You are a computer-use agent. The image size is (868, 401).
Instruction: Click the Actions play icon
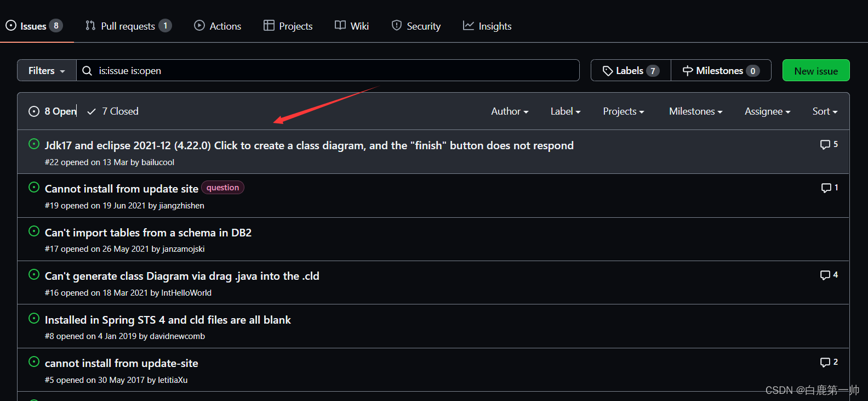pyautogui.click(x=199, y=25)
